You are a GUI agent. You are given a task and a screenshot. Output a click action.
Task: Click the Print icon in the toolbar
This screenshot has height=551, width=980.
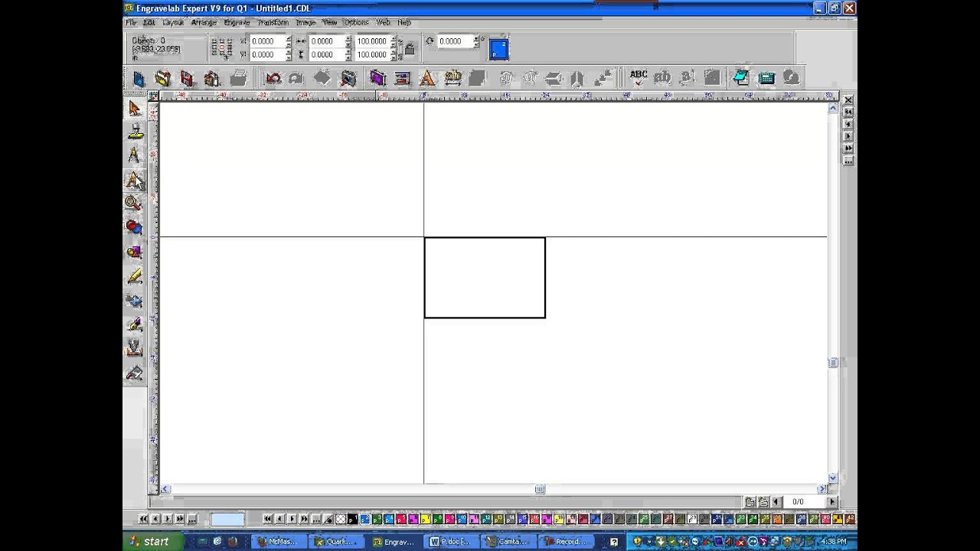click(238, 78)
